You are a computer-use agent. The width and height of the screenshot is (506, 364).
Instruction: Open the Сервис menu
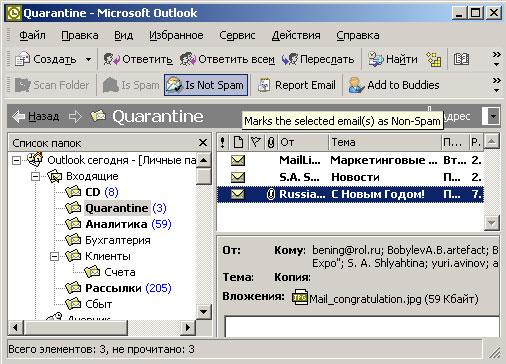coord(237,35)
